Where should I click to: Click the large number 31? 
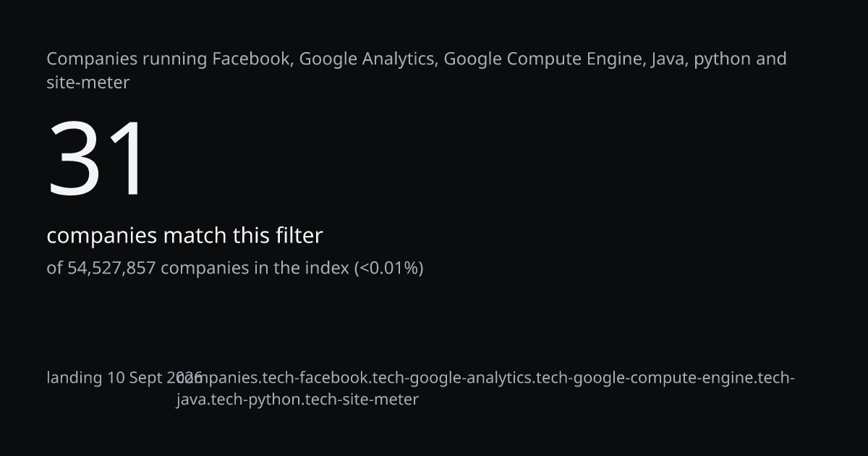click(x=98, y=159)
